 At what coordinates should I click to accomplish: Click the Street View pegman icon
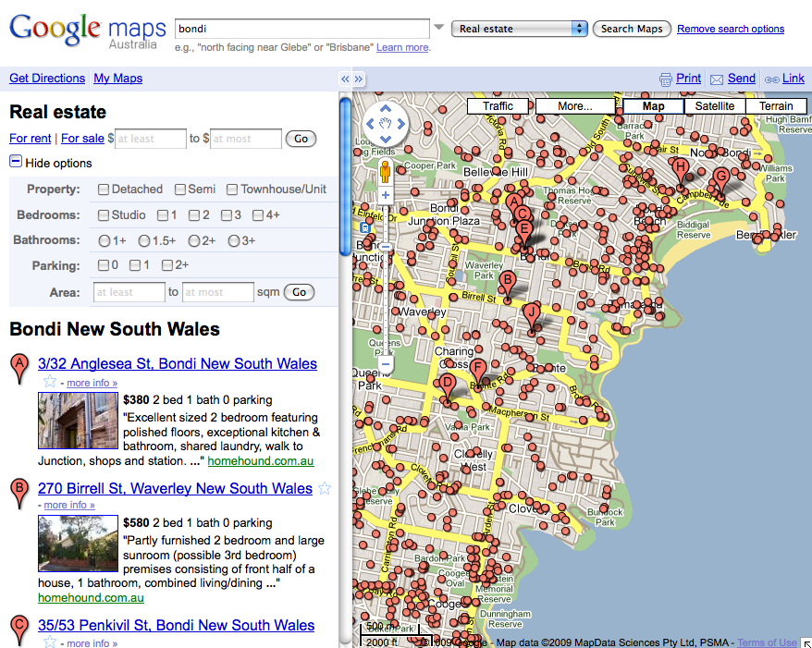point(385,171)
